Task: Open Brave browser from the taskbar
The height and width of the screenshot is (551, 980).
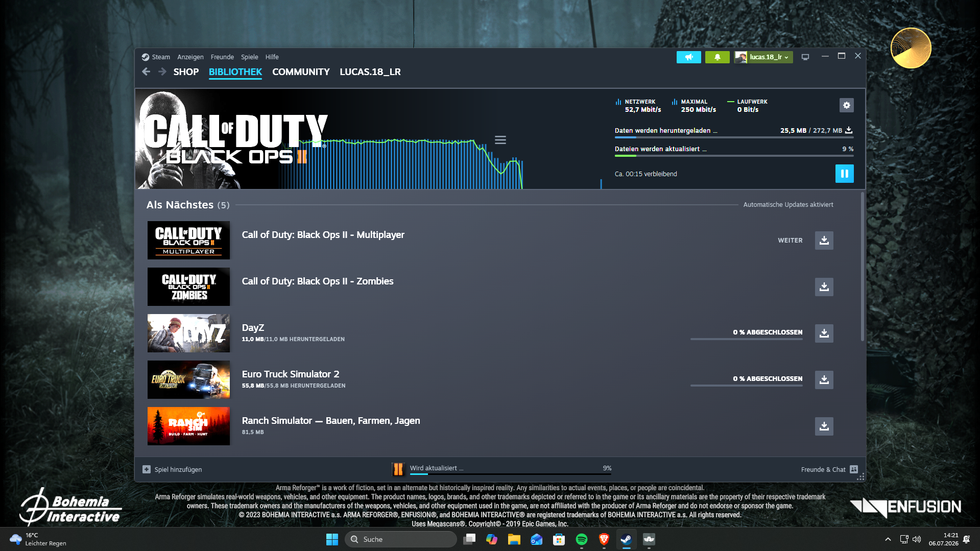Action: point(604,539)
